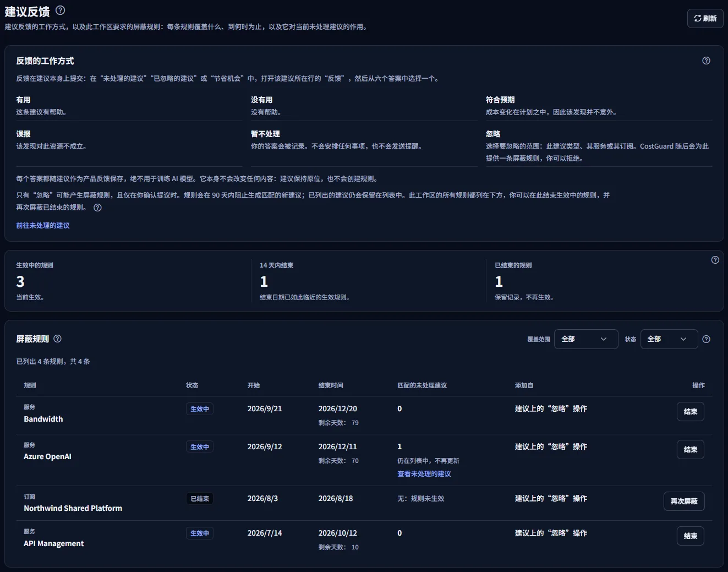Screen dimensions: 728x572
Task: Click the 已结束的规则 stat label
Action: click(513, 265)
